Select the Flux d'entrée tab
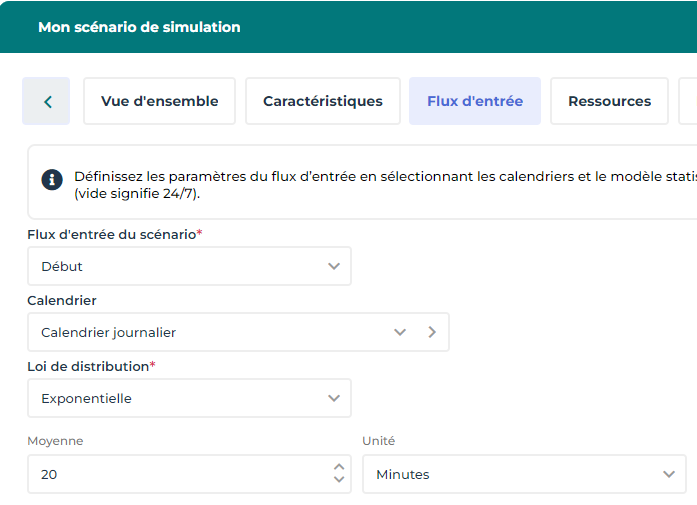This screenshot has width=697, height=505. 475,101
